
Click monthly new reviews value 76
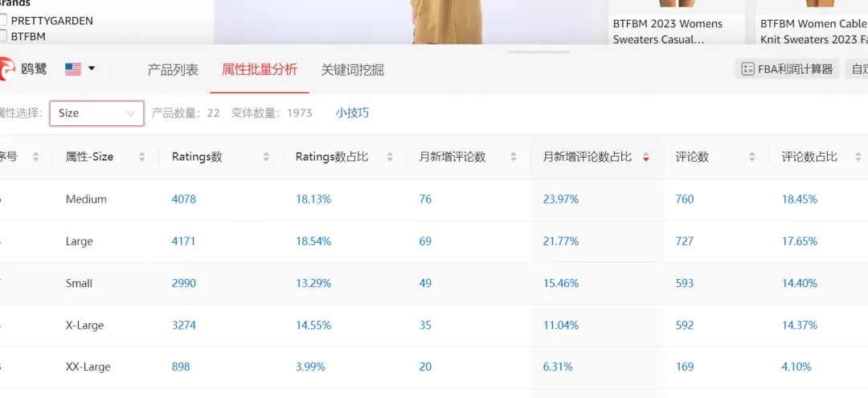pyautogui.click(x=425, y=199)
